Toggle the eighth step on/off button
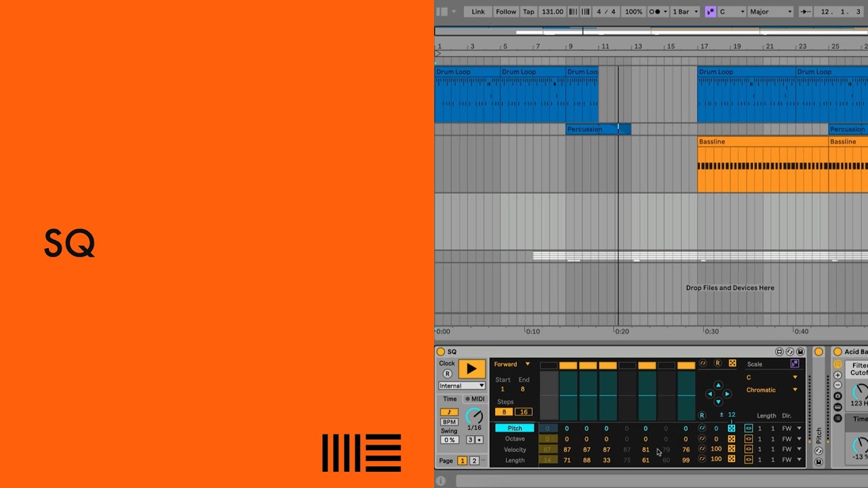 [x=686, y=365]
